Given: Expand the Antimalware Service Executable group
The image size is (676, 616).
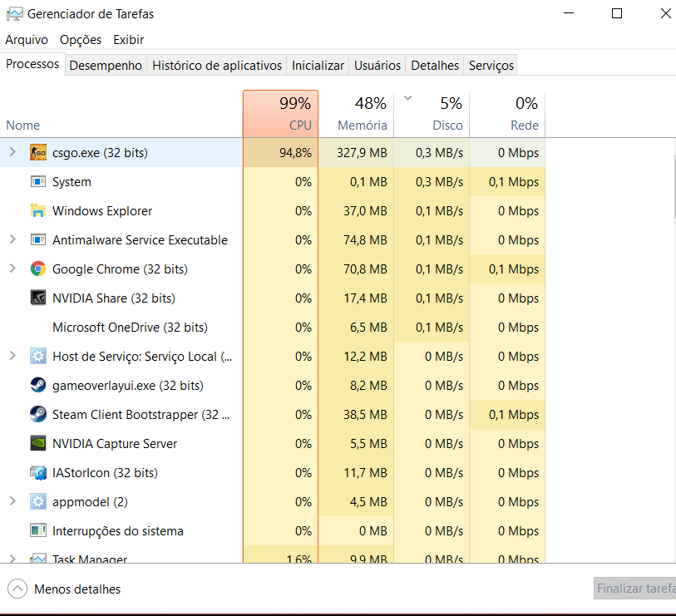Looking at the screenshot, I should 12,239.
